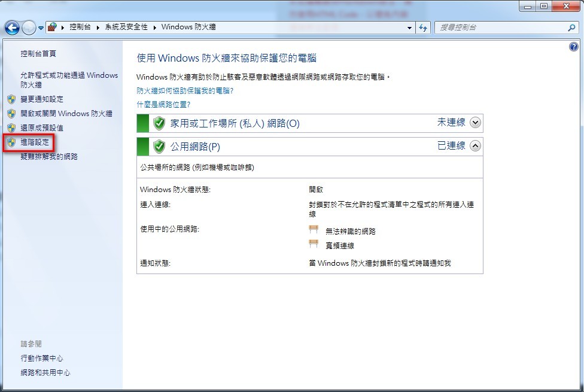584x392 pixels.
Task: Click green shield icon of 公用網路
Action: point(159,147)
